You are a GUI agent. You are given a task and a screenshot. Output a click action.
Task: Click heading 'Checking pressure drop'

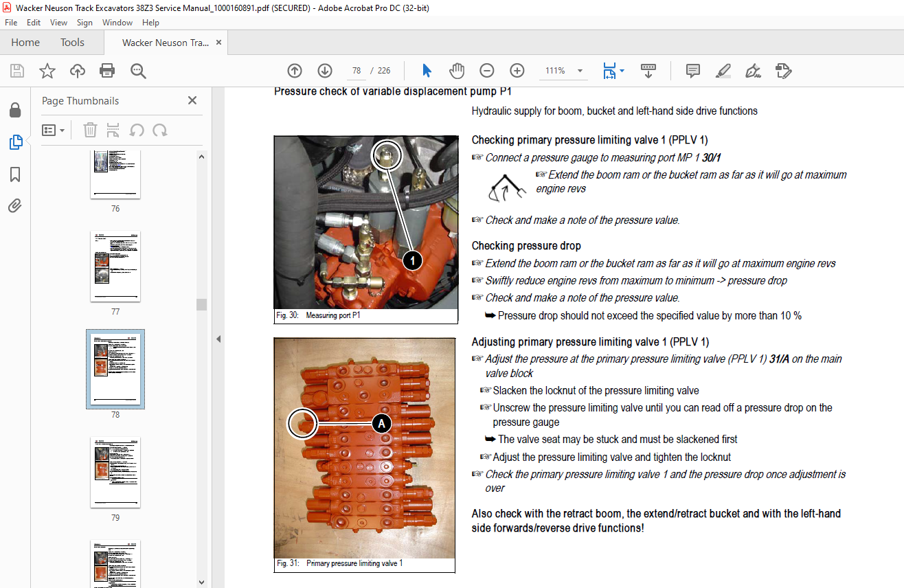pos(526,246)
